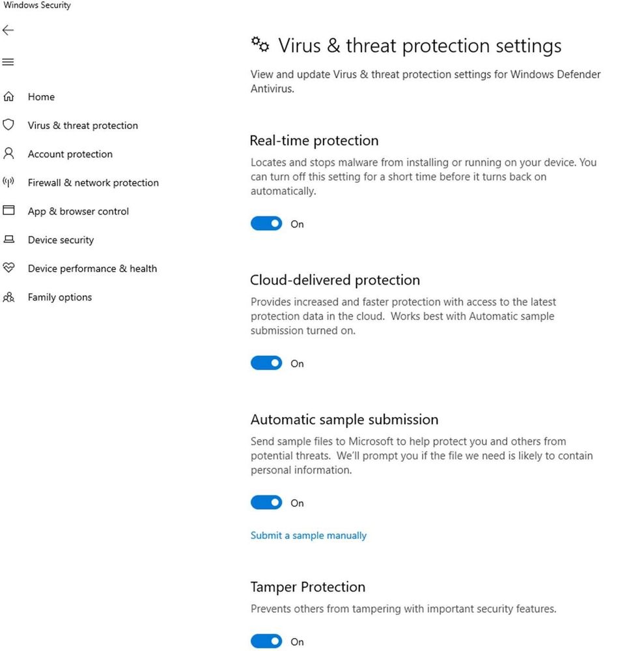Open the hamburger navigation menu
Screen dimensions: 644x651
click(8, 62)
